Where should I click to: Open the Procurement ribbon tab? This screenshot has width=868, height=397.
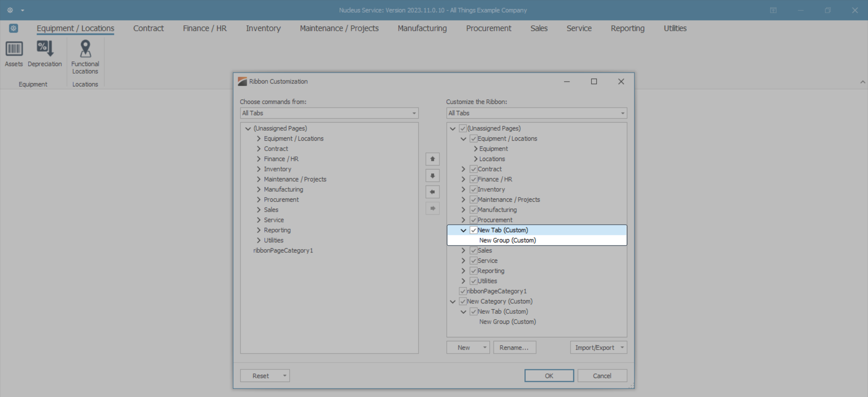click(x=489, y=28)
